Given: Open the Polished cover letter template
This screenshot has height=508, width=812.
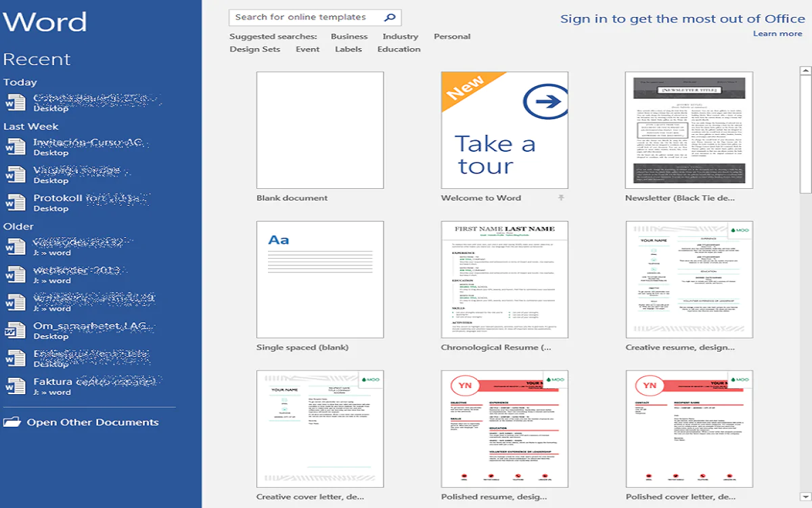Looking at the screenshot, I should coord(690,429).
